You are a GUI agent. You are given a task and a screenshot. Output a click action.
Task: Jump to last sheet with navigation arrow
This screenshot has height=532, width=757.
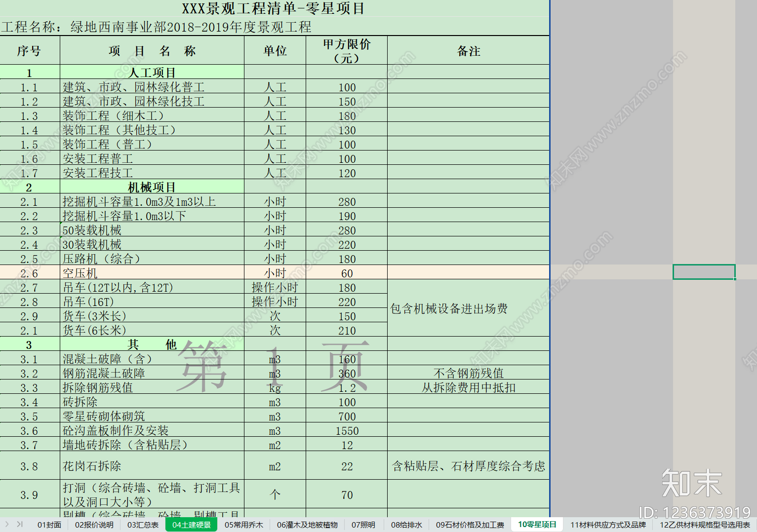pyautogui.click(x=20, y=524)
